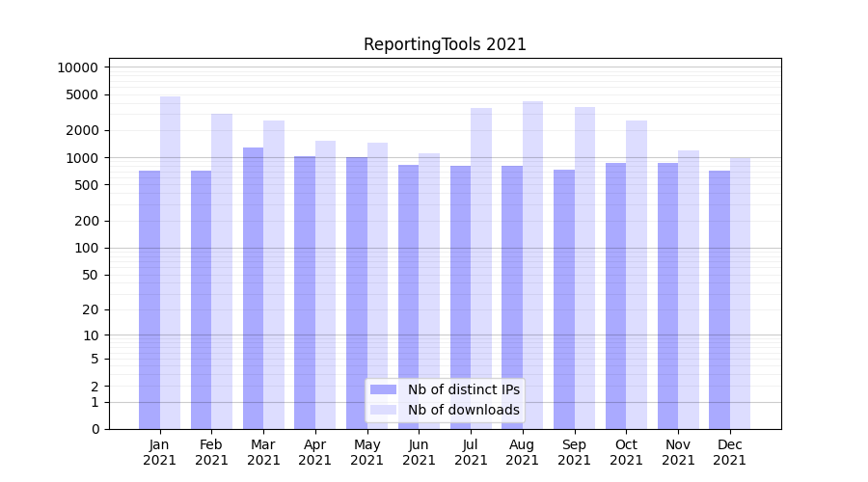Click the Jan 2021 distinct IPs bar
This screenshot has width=868, height=482.
click(149, 299)
